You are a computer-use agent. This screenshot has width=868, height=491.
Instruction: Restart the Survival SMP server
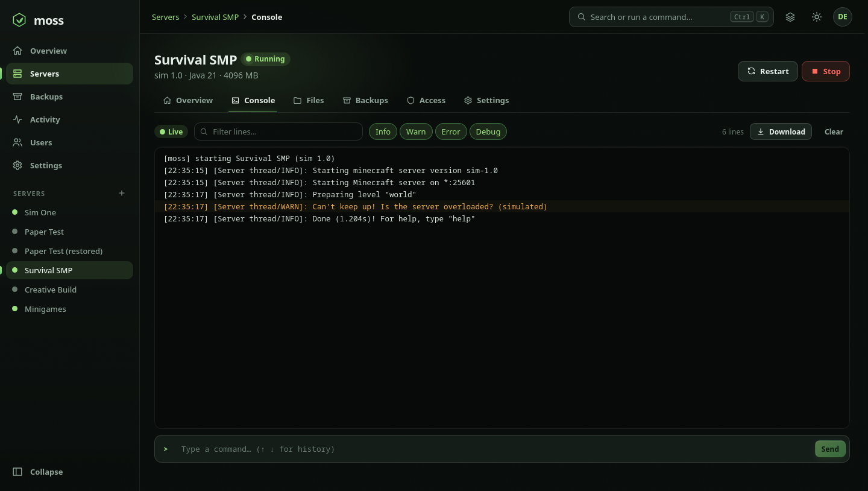pos(768,71)
